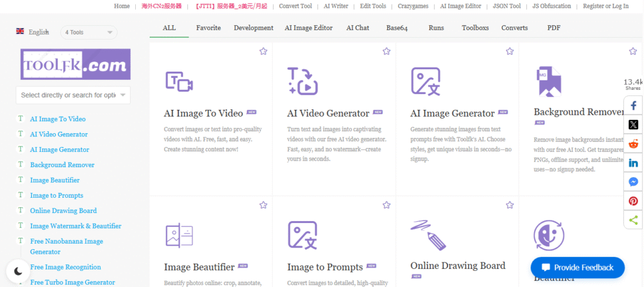This screenshot has height=287, width=644.
Task: Switch to the Base64 category tab
Action: tap(397, 28)
